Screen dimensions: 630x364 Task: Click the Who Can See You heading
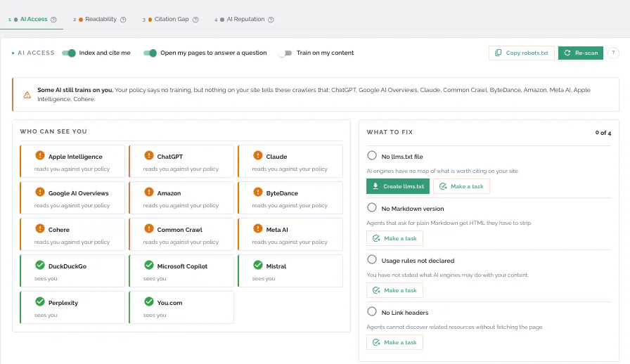pyautogui.click(x=53, y=131)
